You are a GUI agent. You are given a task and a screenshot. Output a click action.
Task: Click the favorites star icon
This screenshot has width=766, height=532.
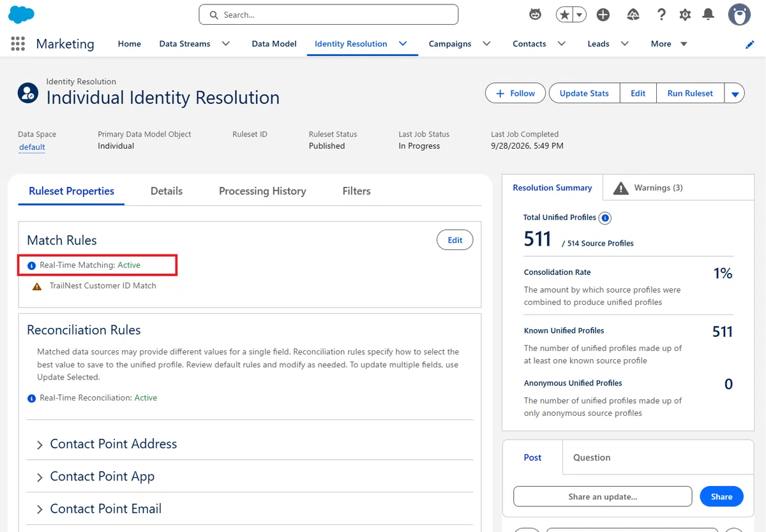(x=564, y=15)
